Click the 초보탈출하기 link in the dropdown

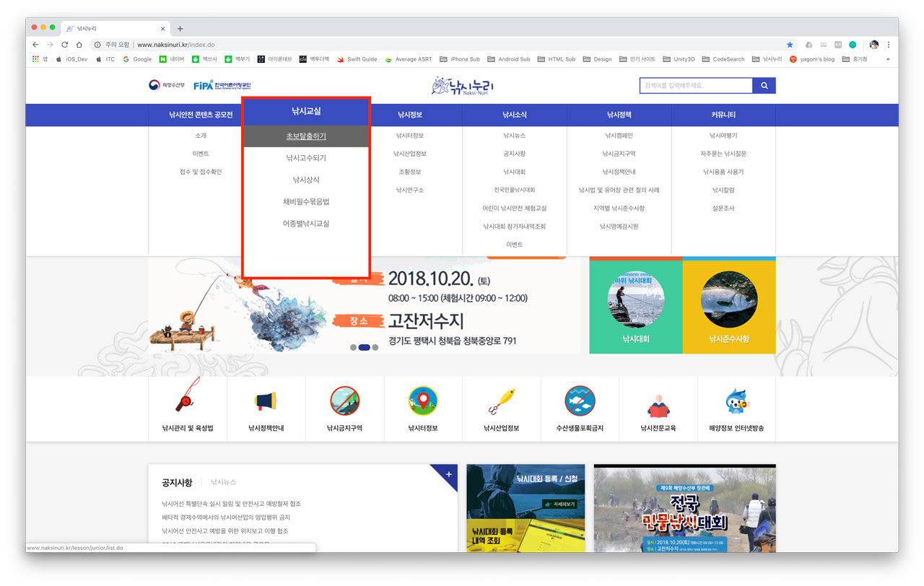(305, 136)
